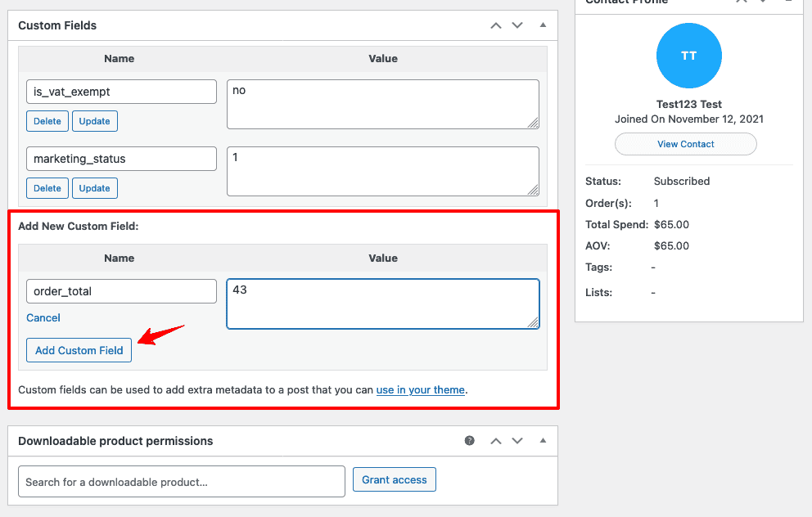Update the marketing_status custom field
This screenshot has height=517, width=812.
pos(95,188)
